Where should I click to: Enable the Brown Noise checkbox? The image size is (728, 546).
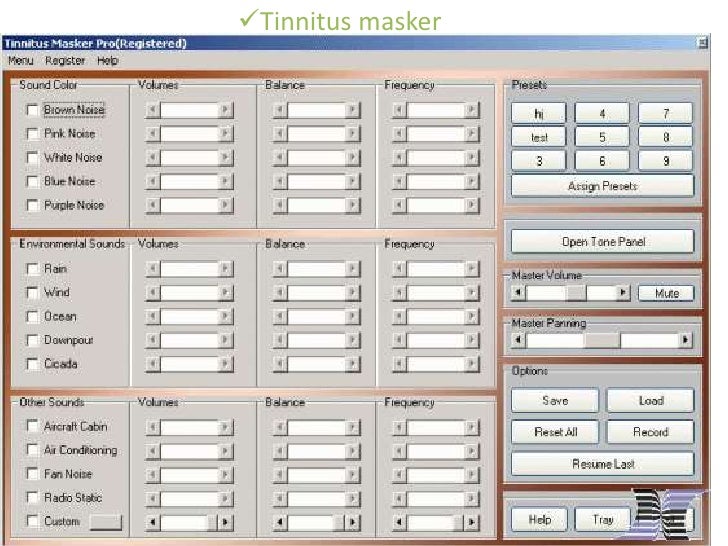tap(32, 110)
